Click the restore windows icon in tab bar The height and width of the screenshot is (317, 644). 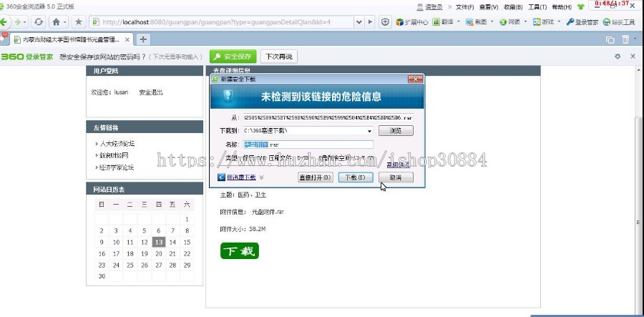(610, 40)
